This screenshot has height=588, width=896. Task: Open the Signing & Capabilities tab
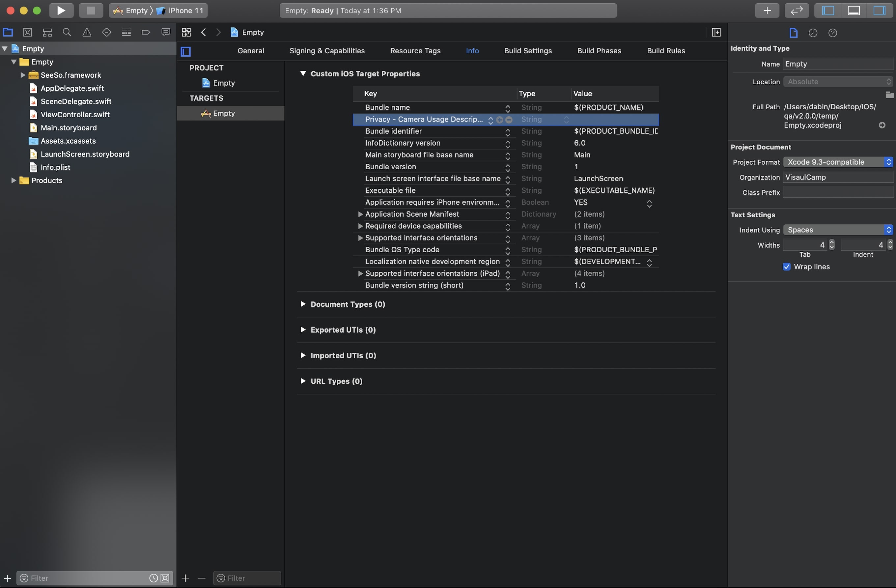(x=327, y=51)
